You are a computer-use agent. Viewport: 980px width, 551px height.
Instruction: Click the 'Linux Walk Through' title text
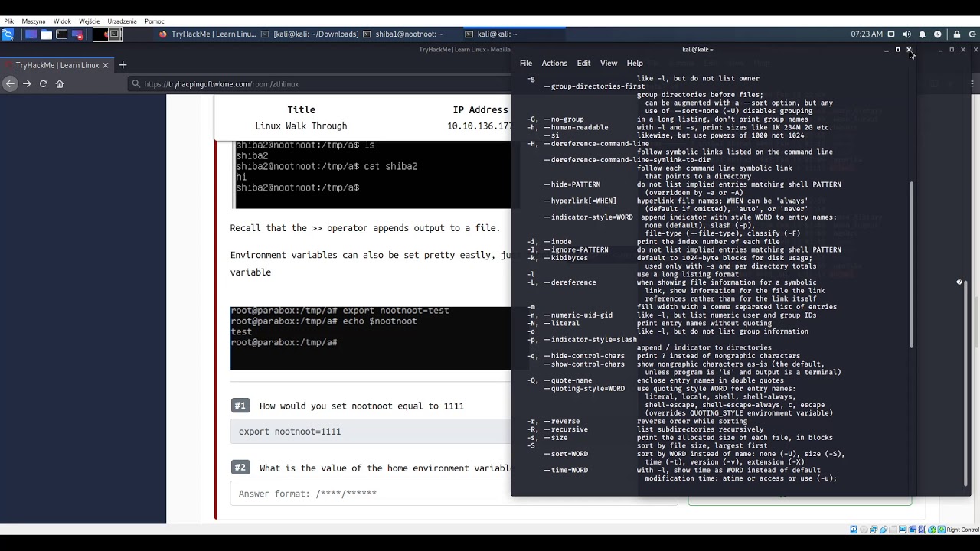pos(301,126)
